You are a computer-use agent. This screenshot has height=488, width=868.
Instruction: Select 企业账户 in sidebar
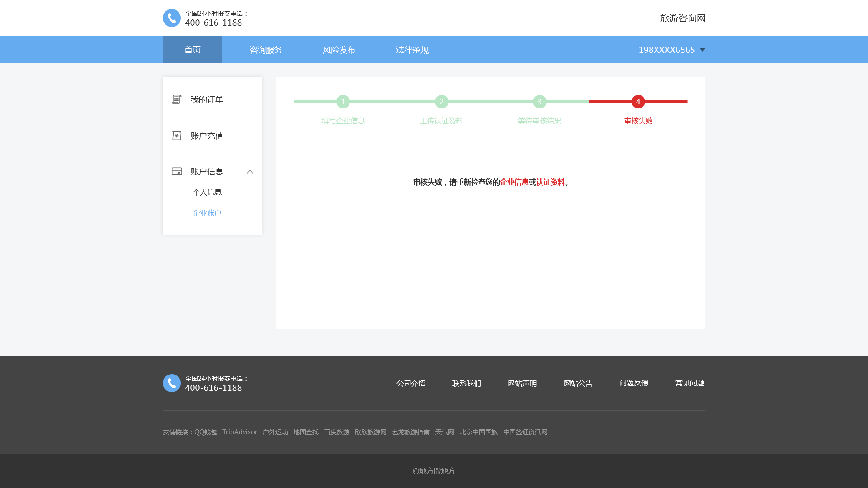tap(207, 213)
